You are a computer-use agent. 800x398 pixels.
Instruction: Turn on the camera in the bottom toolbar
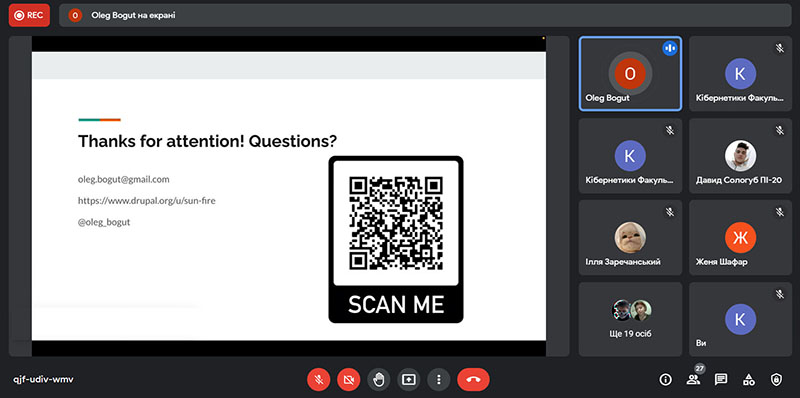click(x=348, y=380)
